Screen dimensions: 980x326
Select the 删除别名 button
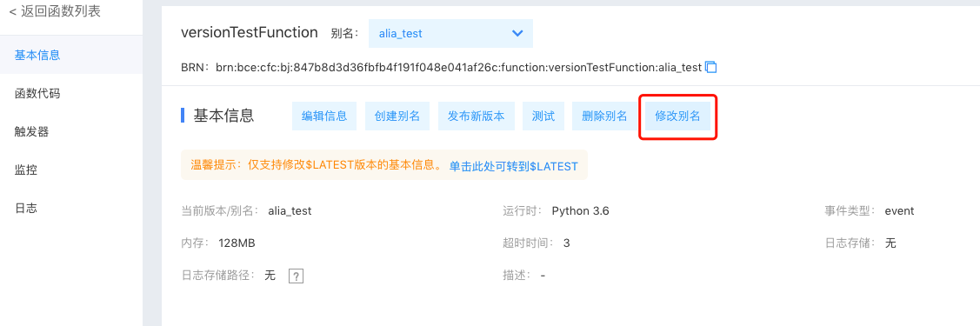point(604,116)
